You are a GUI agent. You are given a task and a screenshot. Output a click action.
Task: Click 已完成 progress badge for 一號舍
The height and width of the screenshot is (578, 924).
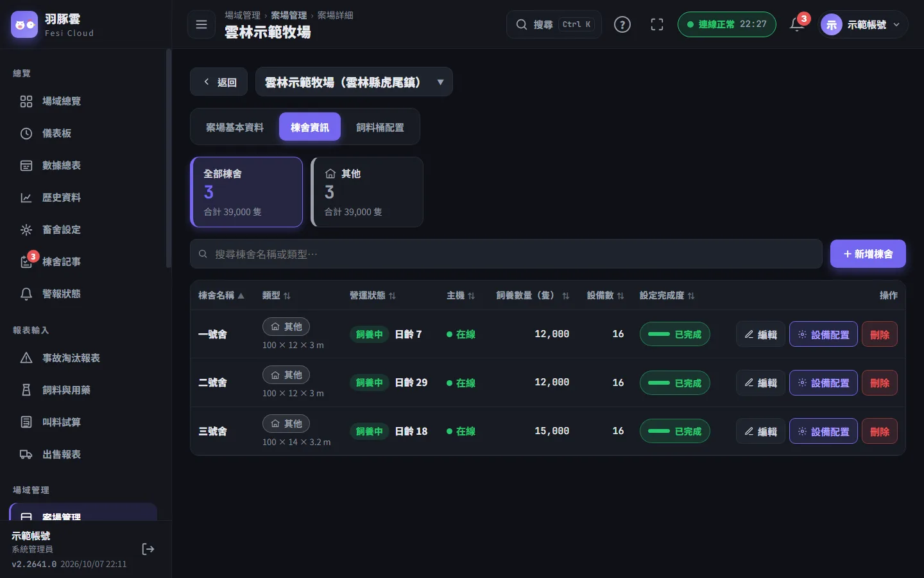coord(675,335)
